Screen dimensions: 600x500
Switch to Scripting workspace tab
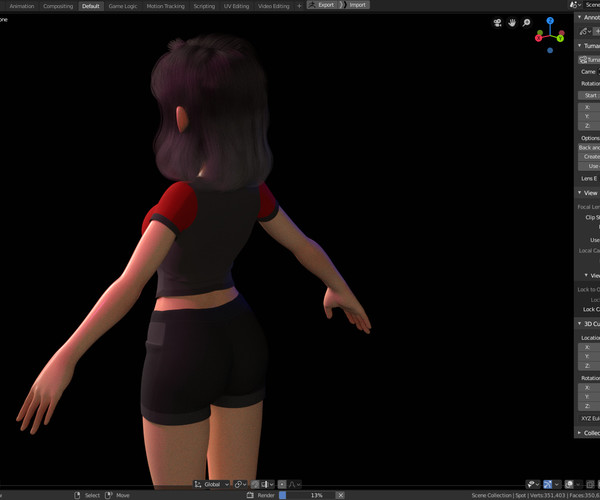tap(204, 6)
